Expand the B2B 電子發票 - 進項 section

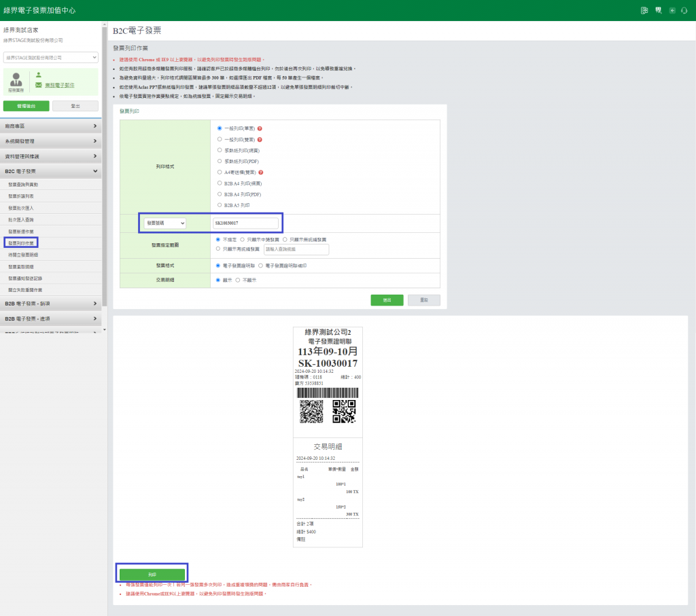tap(50, 319)
